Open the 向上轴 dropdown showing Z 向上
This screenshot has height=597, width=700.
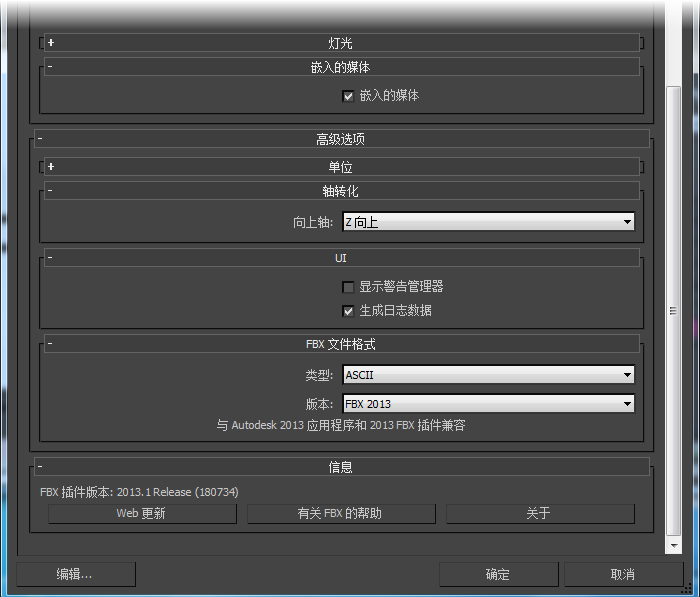coord(488,222)
